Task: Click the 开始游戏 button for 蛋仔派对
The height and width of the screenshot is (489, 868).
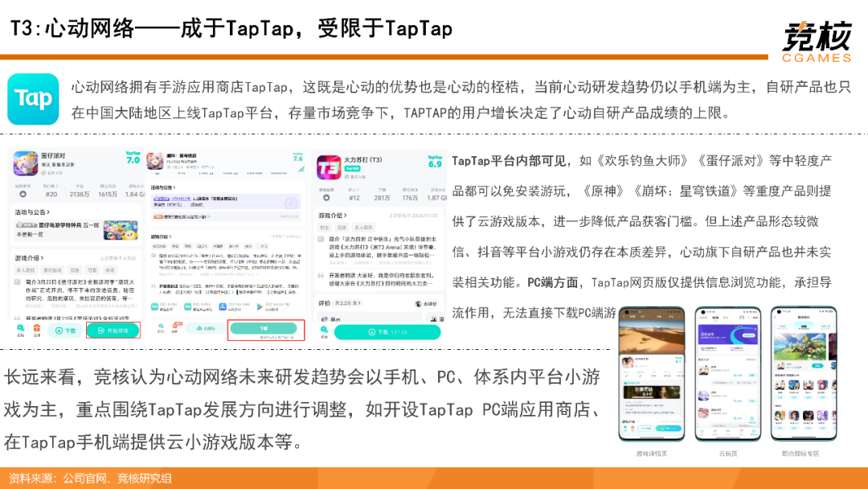Action: tap(113, 331)
